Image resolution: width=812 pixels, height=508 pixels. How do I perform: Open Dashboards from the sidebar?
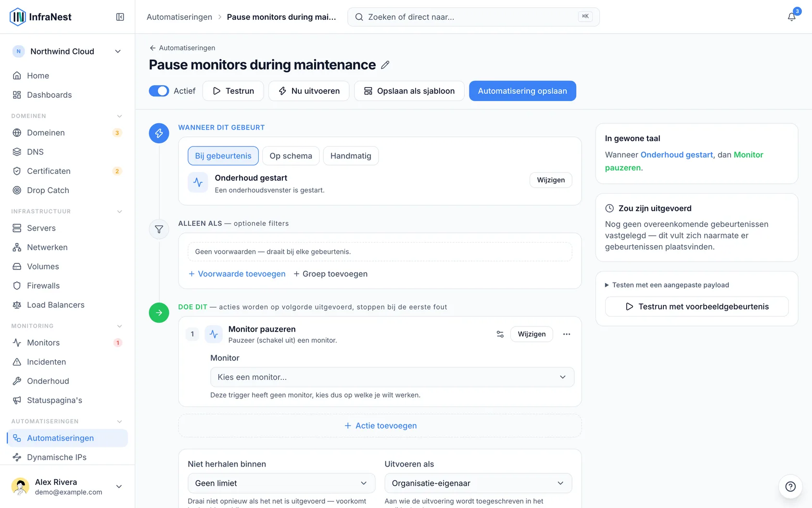(x=67, y=95)
